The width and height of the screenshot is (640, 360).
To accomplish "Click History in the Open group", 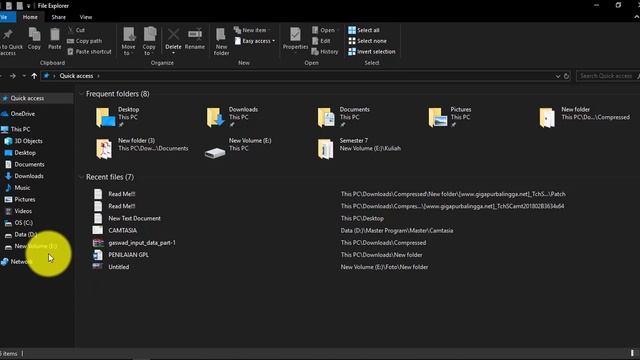I will point(325,52).
